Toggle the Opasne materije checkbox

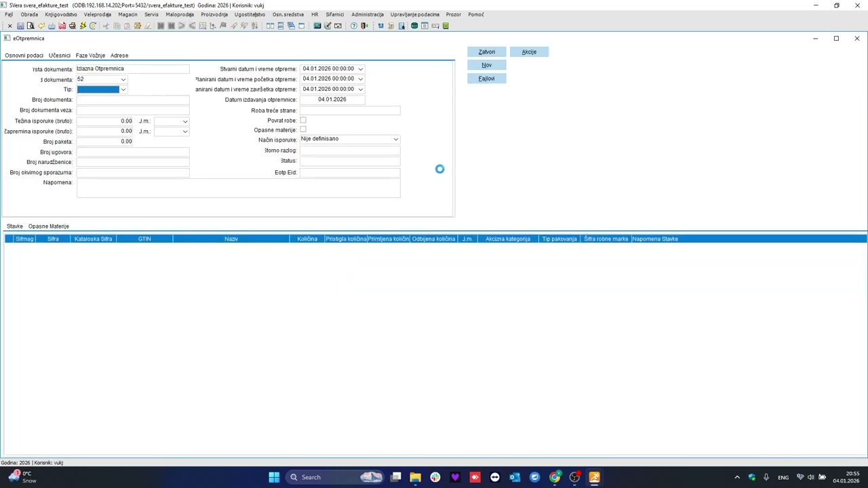(x=303, y=129)
